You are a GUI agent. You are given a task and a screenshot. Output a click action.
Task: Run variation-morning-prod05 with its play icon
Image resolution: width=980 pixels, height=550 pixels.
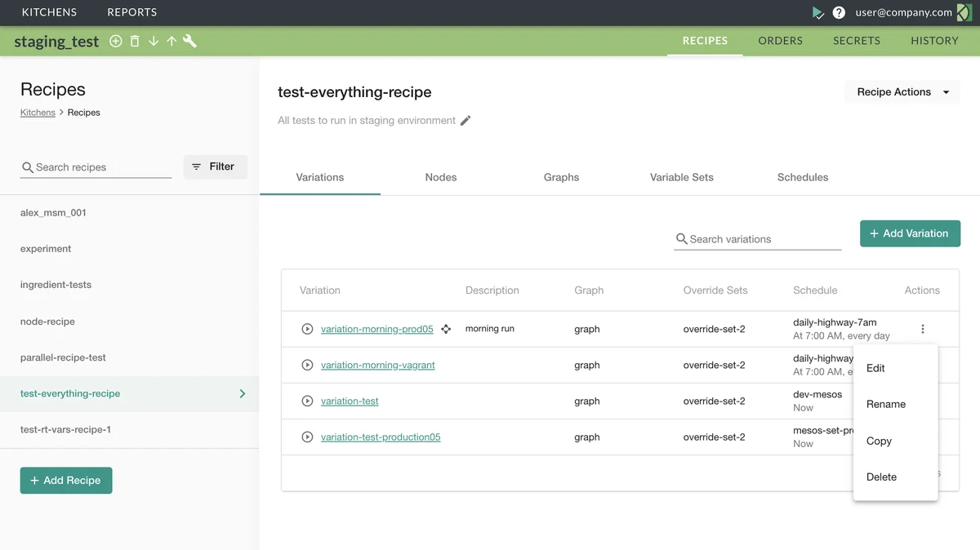coord(307,329)
